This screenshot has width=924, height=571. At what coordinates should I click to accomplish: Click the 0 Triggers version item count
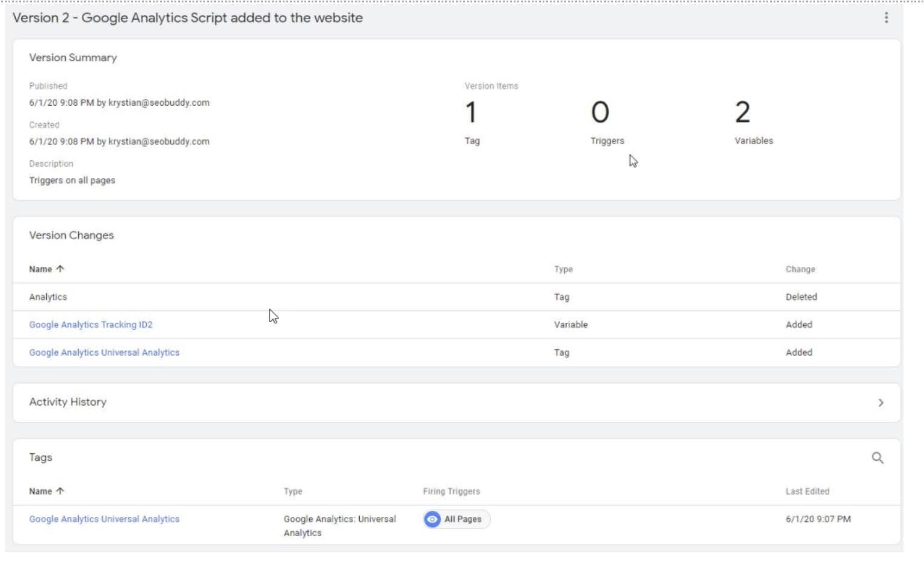tap(600, 113)
